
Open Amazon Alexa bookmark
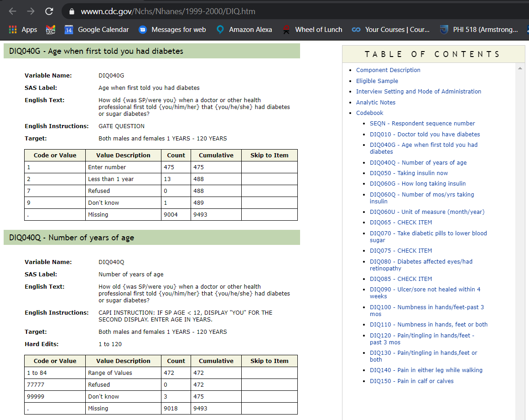tap(244, 30)
